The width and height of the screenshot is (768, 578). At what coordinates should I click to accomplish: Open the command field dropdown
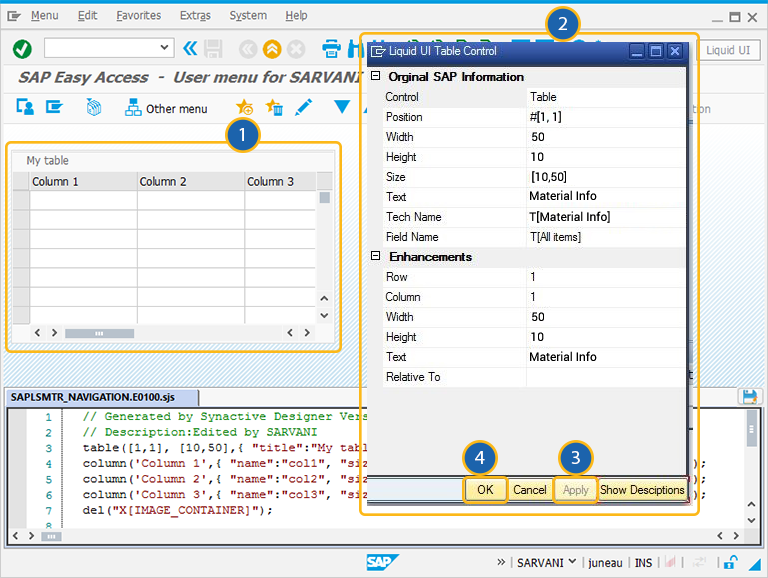coord(164,48)
